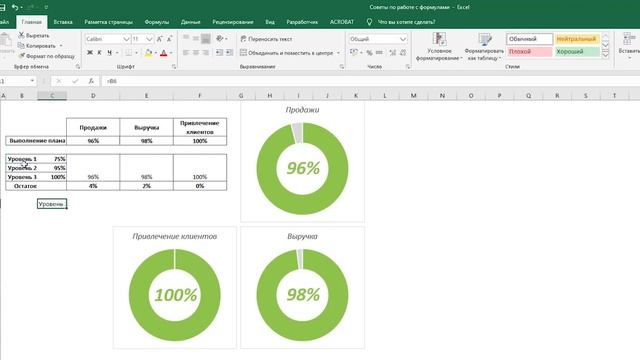Toggle bold Ж formatting
This screenshot has width=640, height=360.
point(90,53)
